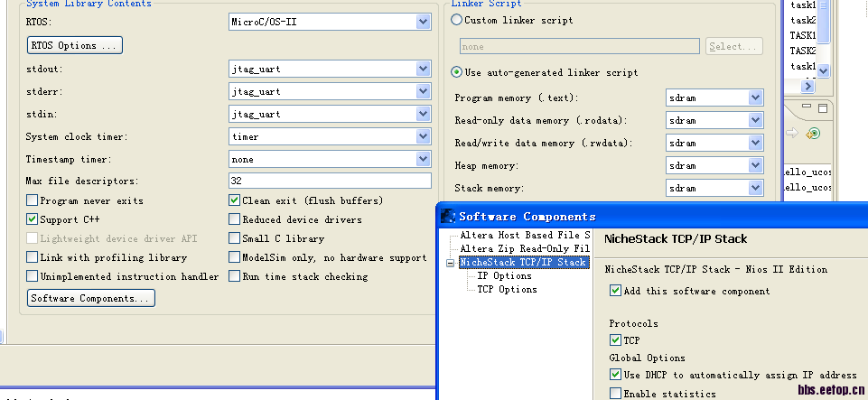Open the Program memory (.text) dropdown
The height and width of the screenshot is (400, 868).
click(756, 98)
